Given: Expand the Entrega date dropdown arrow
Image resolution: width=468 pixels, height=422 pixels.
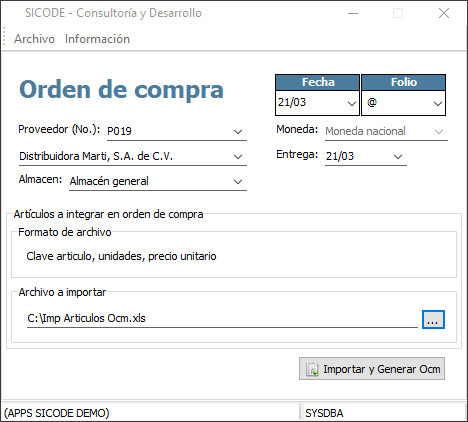Looking at the screenshot, I should point(398,157).
